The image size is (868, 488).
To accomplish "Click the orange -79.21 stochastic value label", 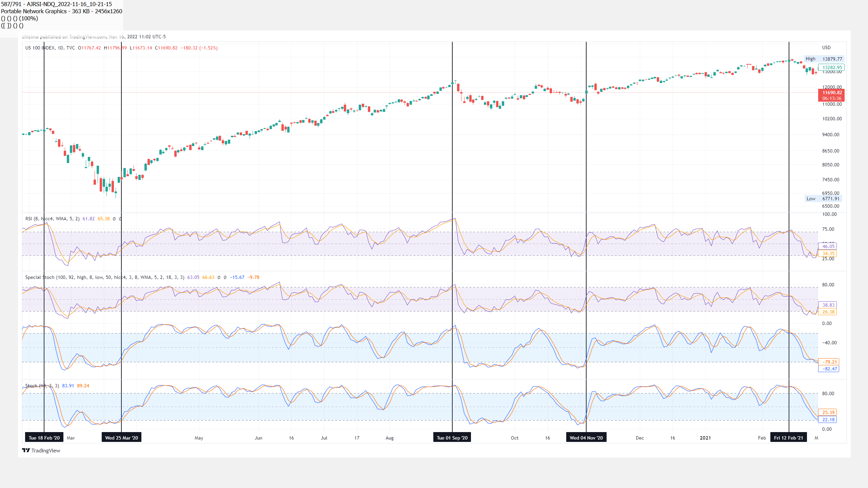I will tap(829, 362).
